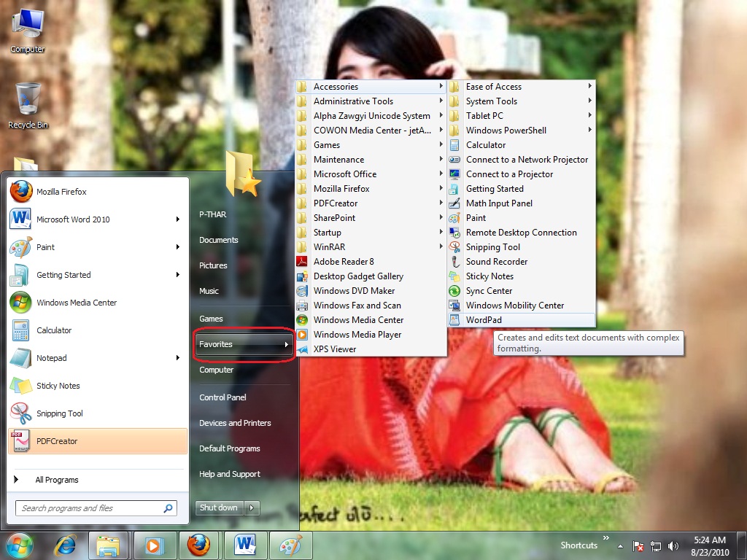
Task: Open Devices and Printers link
Action: 235,423
